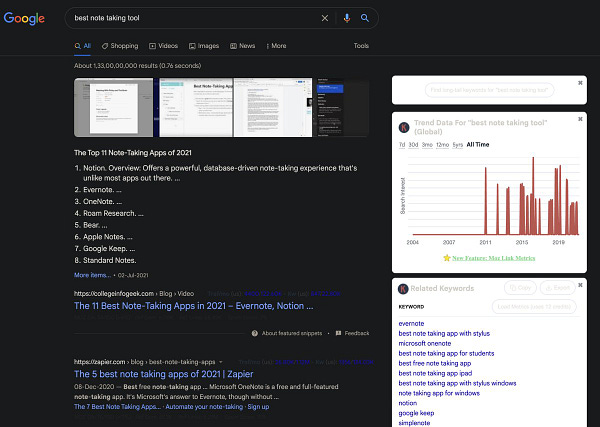
Task: Open Automate your note-taking sitelink
Action: click(204, 407)
